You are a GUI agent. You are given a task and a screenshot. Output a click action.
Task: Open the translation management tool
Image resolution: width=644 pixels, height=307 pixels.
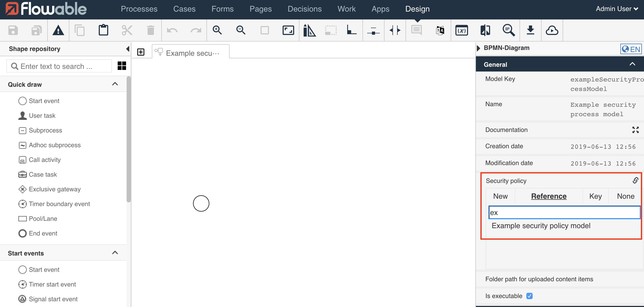(x=440, y=30)
